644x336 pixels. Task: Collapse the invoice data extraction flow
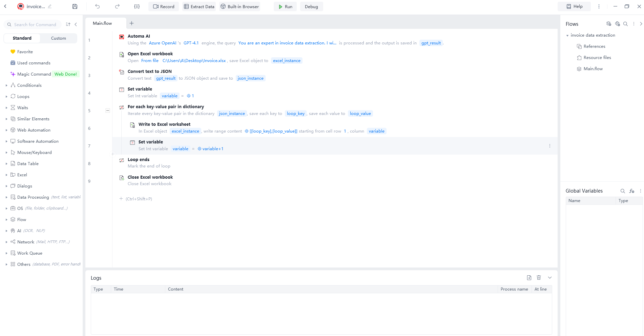568,35
